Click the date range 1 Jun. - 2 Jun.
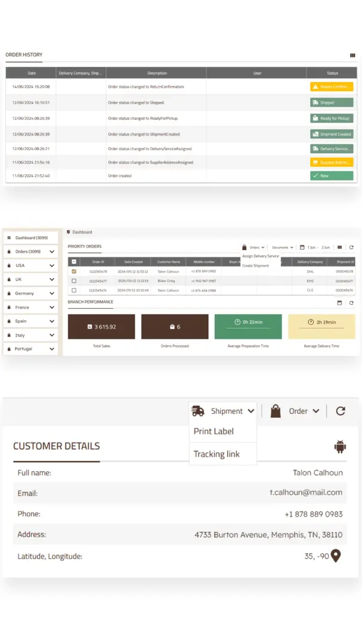Screen dimensions: 362x644 point(318,247)
